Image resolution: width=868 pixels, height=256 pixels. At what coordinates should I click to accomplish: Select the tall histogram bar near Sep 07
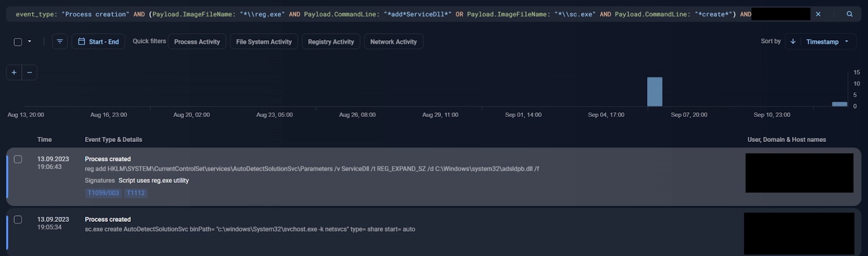pyautogui.click(x=655, y=92)
